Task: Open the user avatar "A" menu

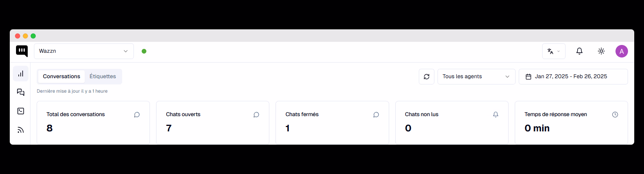Action: coord(622,51)
